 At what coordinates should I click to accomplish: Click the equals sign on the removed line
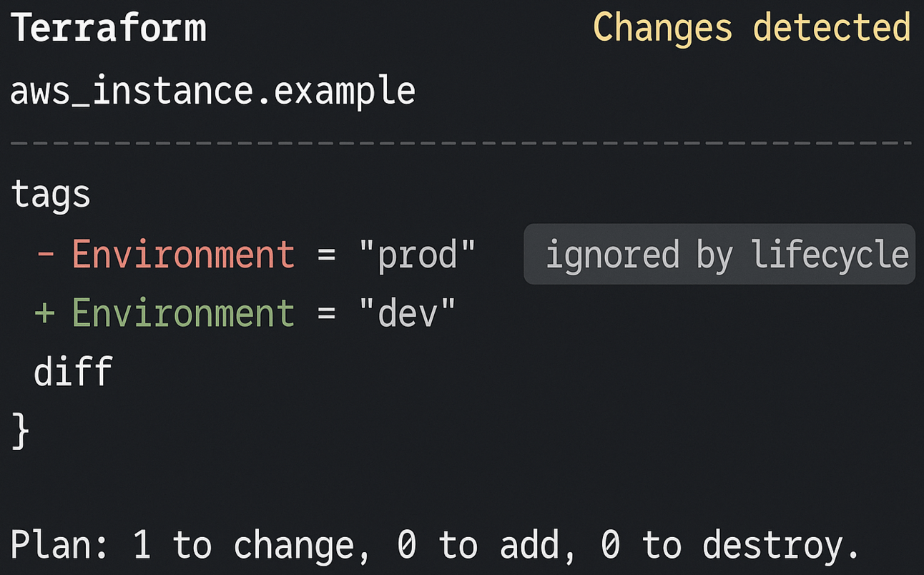tap(327, 255)
